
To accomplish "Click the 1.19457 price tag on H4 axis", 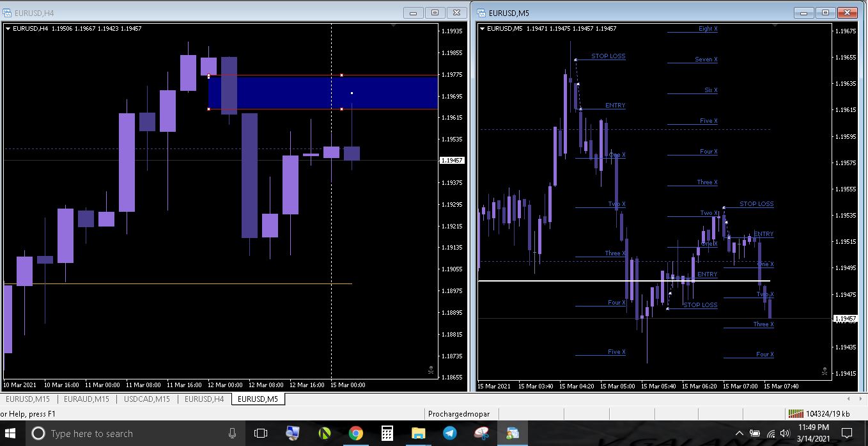I will tap(452, 161).
